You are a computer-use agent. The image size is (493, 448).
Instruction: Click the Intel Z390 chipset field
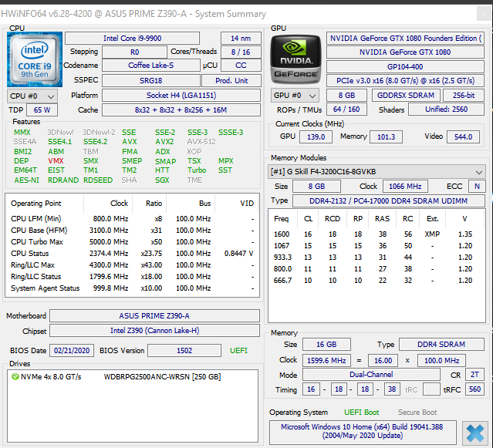click(x=155, y=332)
